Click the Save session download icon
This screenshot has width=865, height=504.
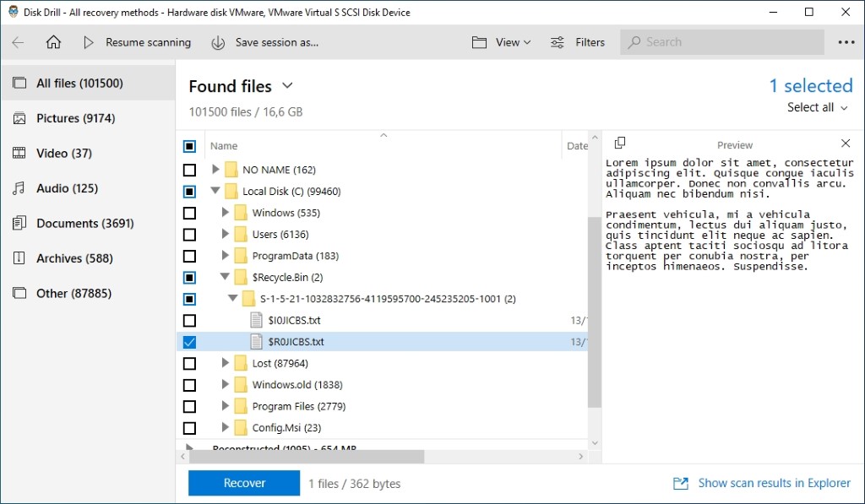(x=218, y=42)
